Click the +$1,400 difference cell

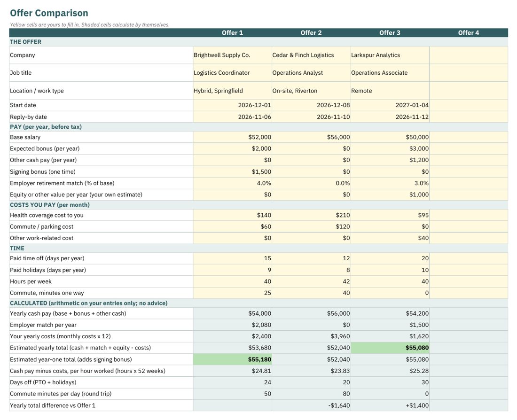click(390, 405)
